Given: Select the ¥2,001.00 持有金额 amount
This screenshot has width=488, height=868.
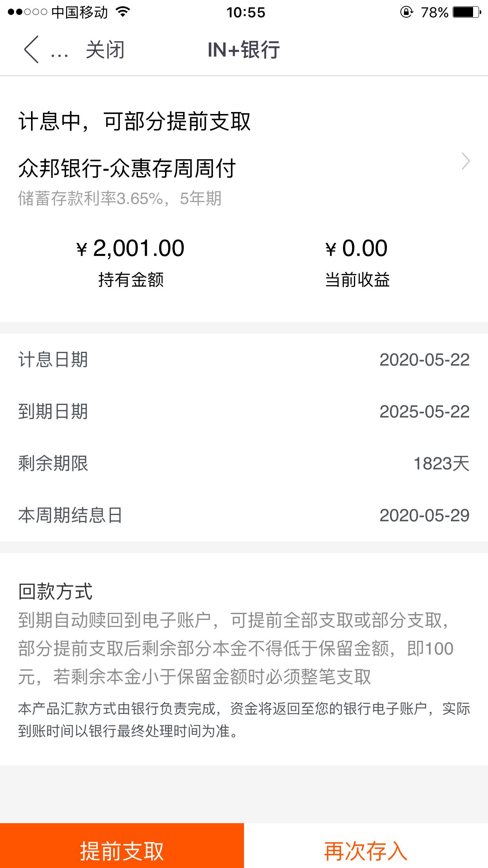Looking at the screenshot, I should coord(130,248).
